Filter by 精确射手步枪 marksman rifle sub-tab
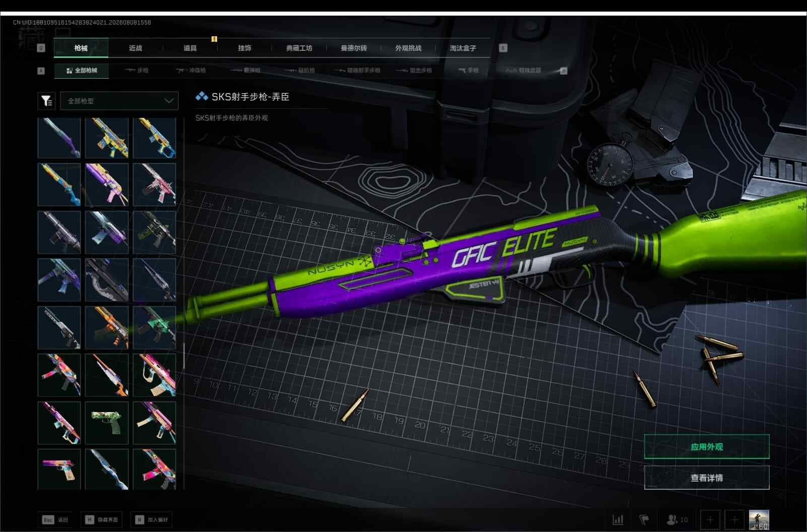Viewport: 807px width, 532px height. coord(358,71)
